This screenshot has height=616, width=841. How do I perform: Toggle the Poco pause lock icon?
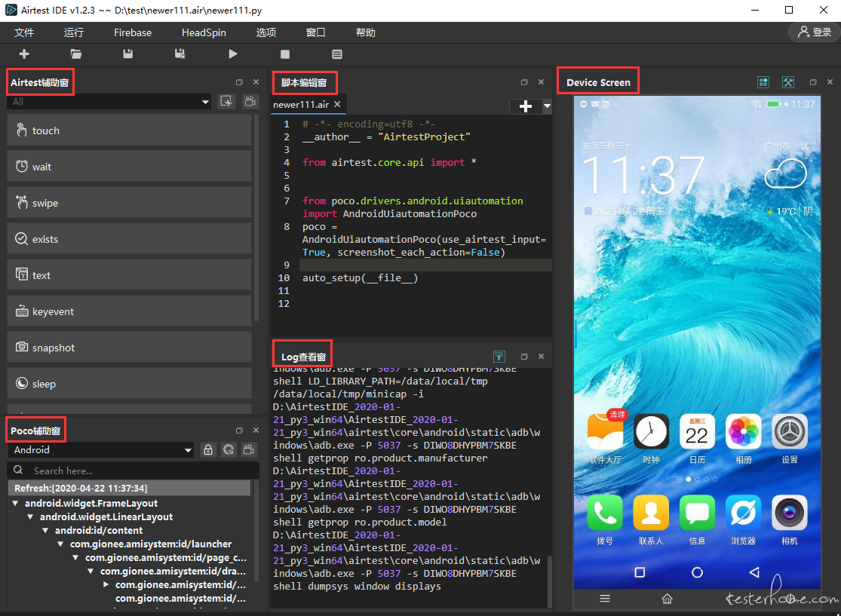coord(208,450)
